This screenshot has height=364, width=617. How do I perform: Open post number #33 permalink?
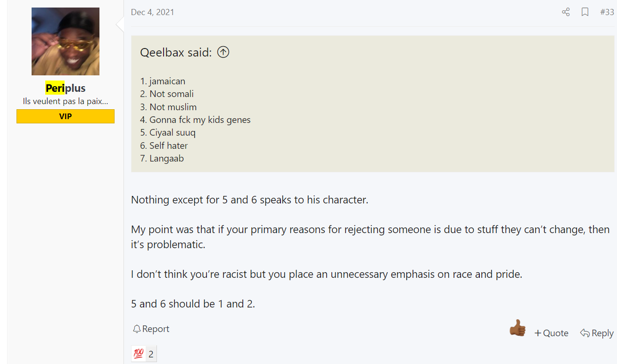point(607,12)
